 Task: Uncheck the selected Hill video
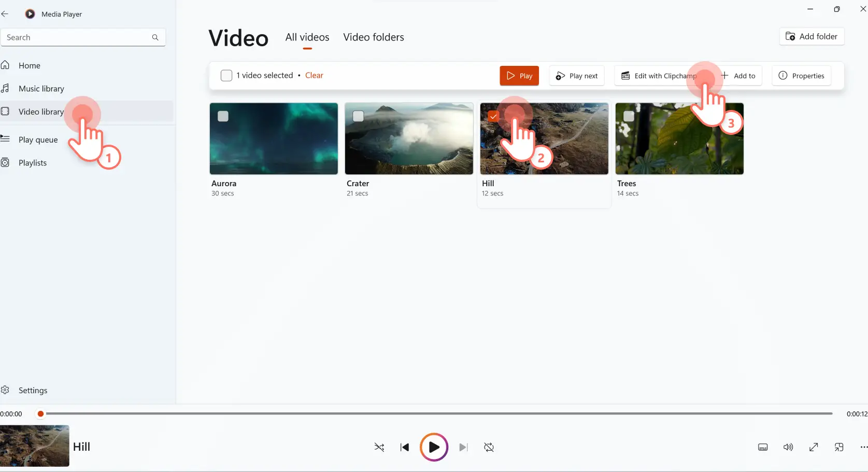493,116
